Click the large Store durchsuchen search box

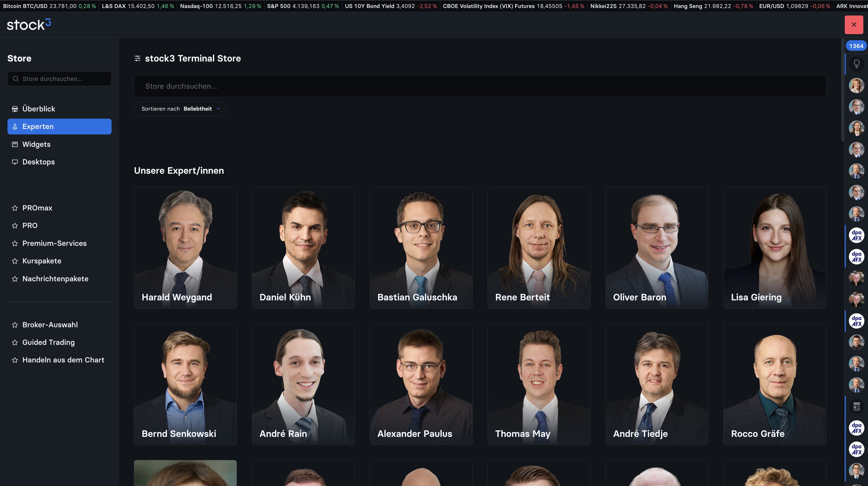click(x=480, y=86)
